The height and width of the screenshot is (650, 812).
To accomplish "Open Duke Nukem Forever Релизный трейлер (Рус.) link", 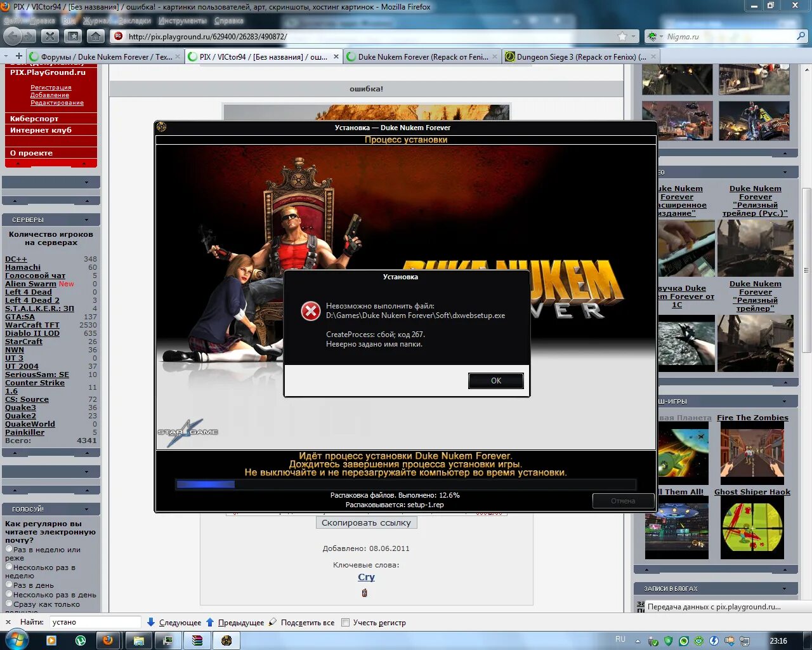I will pyautogui.click(x=755, y=201).
